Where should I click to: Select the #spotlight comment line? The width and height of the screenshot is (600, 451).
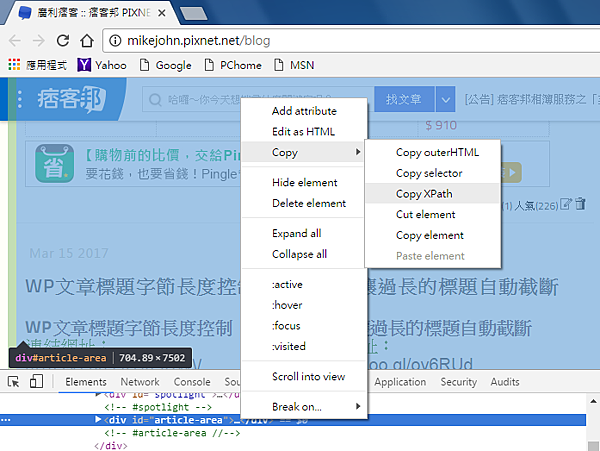point(158,407)
